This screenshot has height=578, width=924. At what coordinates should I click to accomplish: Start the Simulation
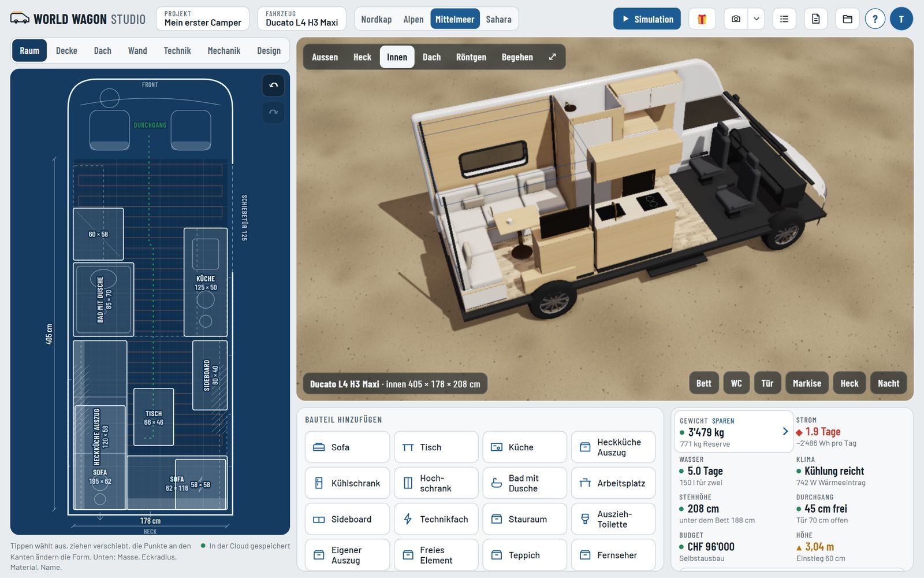647,19
